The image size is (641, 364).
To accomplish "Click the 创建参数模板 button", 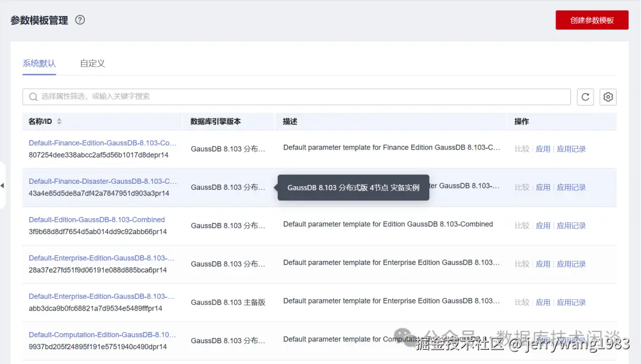I will [x=592, y=20].
